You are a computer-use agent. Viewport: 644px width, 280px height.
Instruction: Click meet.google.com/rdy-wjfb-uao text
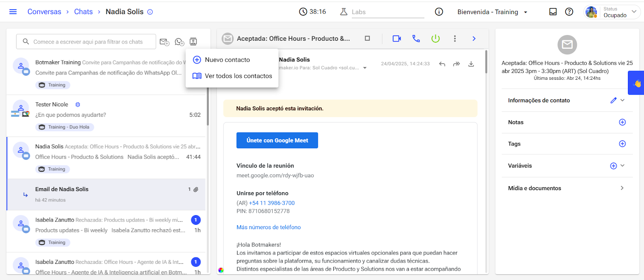(275, 175)
